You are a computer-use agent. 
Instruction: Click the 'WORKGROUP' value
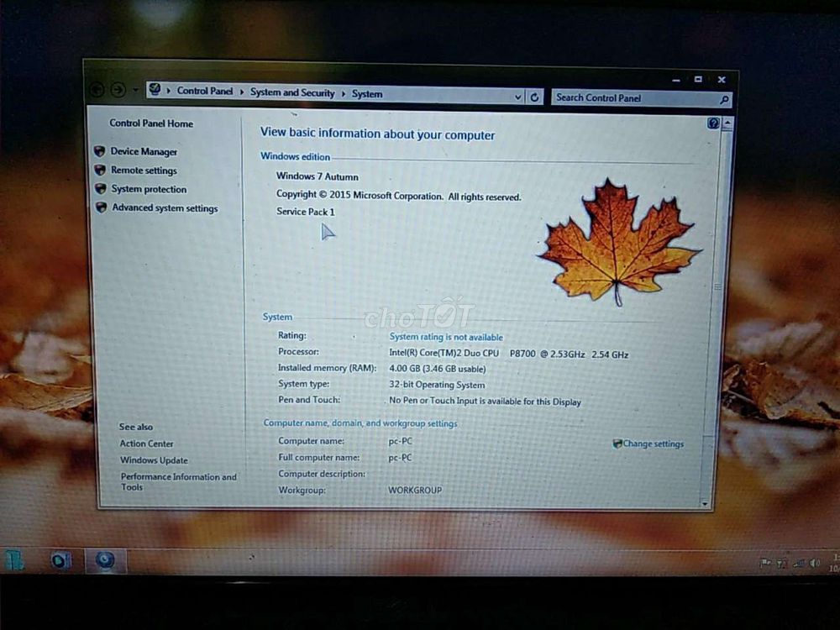415,490
